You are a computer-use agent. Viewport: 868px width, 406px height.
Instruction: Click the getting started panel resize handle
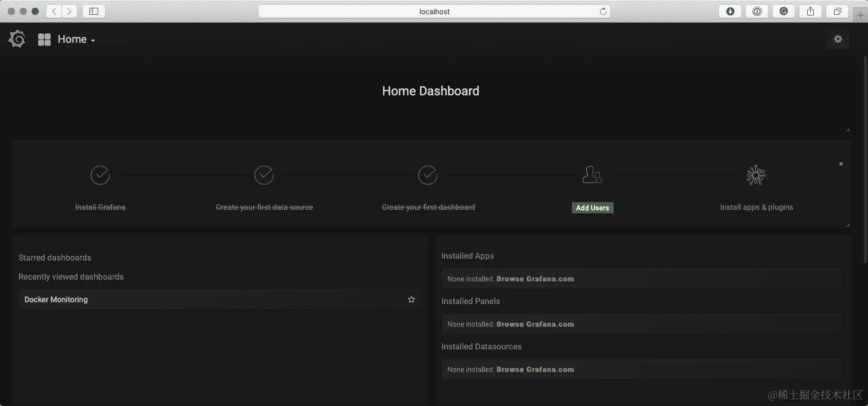[848, 225]
